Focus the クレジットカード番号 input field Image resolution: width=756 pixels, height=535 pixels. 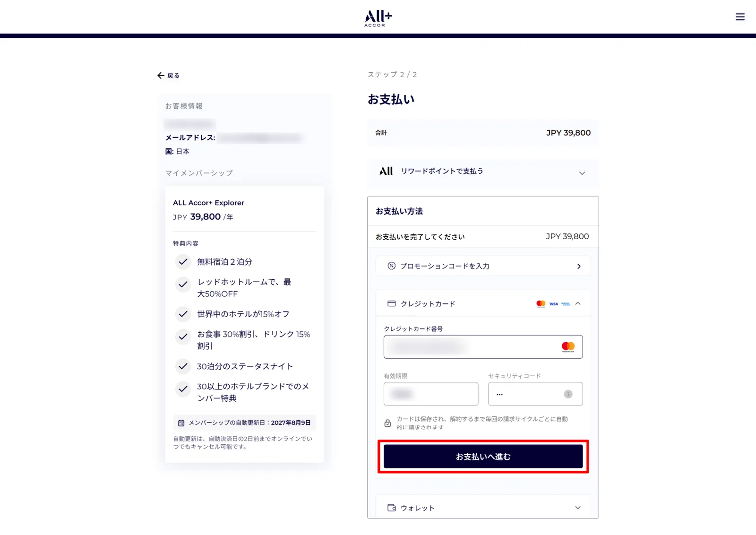click(483, 347)
